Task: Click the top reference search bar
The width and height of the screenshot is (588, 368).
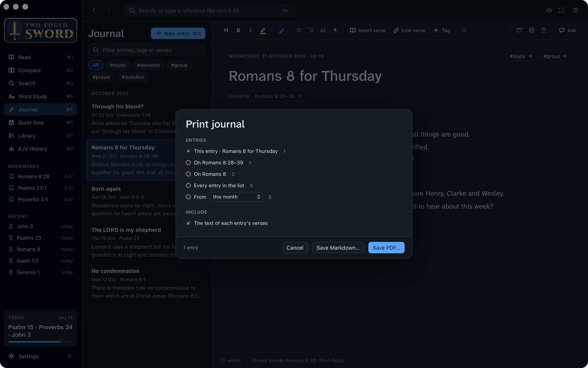Action: (x=210, y=10)
